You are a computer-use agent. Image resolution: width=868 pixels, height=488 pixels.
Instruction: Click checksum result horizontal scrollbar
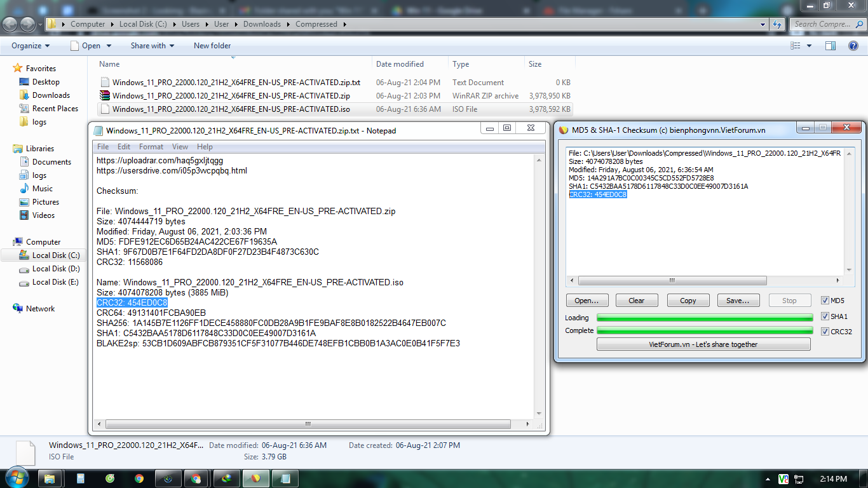[705, 280]
